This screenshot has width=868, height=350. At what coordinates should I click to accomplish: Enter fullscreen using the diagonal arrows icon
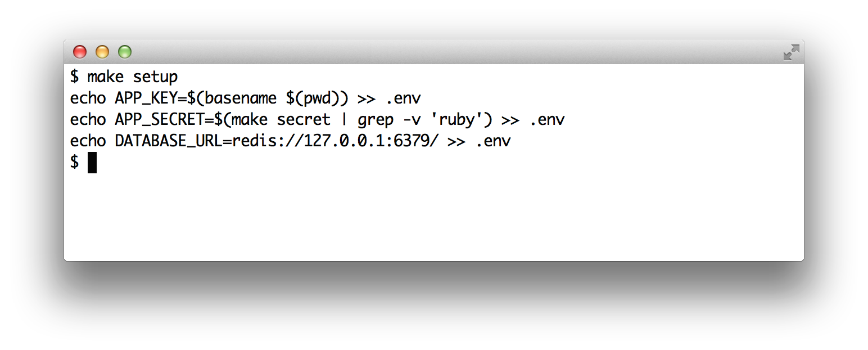(x=791, y=52)
